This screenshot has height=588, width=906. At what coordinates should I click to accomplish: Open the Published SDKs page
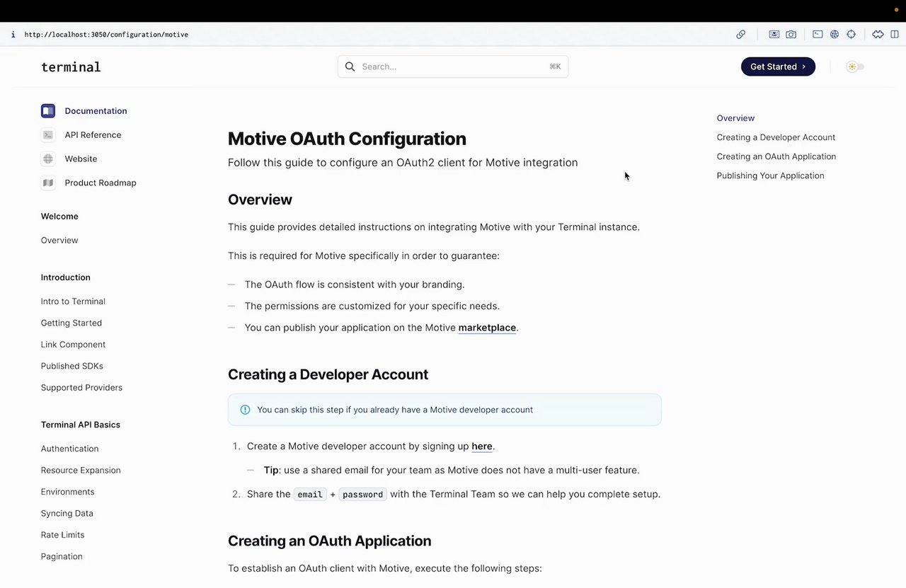click(72, 367)
